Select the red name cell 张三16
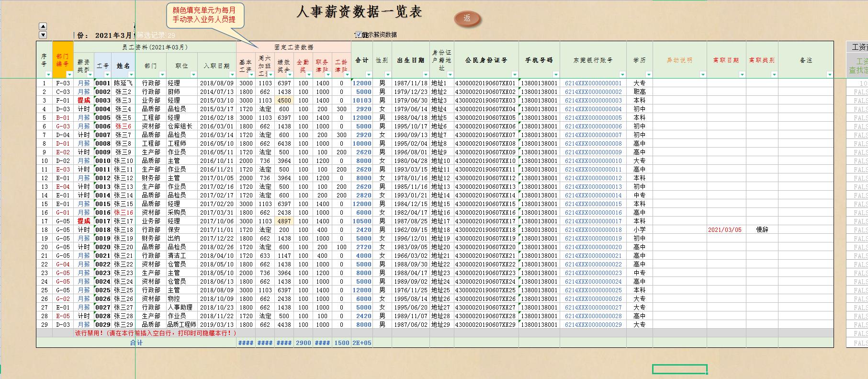 coord(124,213)
